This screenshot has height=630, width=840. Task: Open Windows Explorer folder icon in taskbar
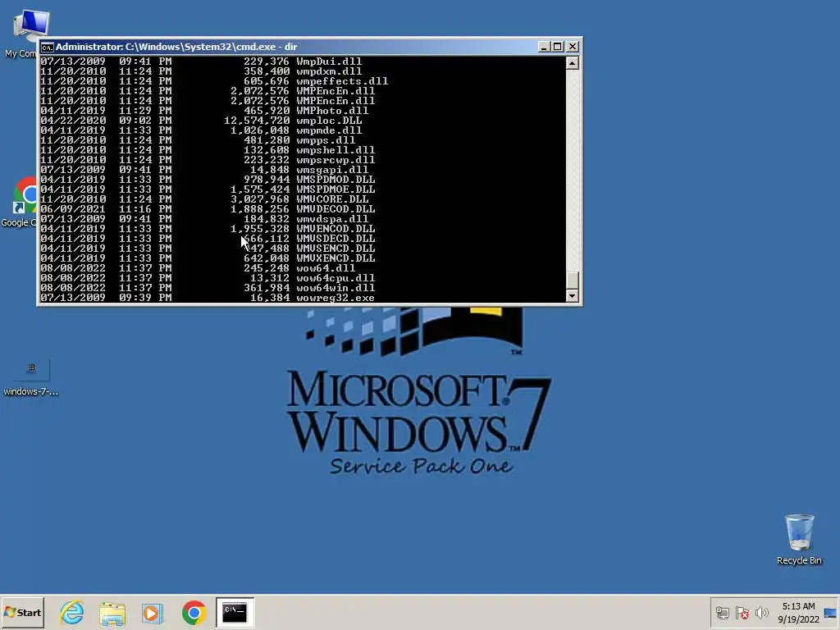click(x=112, y=613)
